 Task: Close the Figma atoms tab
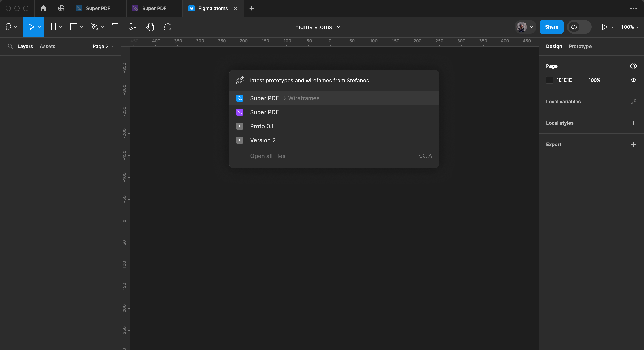(235, 8)
